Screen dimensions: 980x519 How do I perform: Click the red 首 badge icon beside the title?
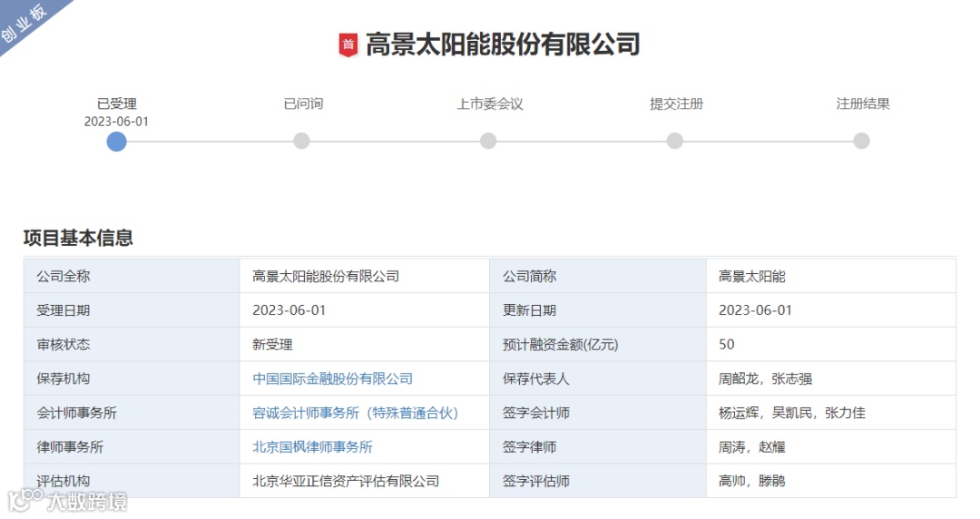(348, 45)
